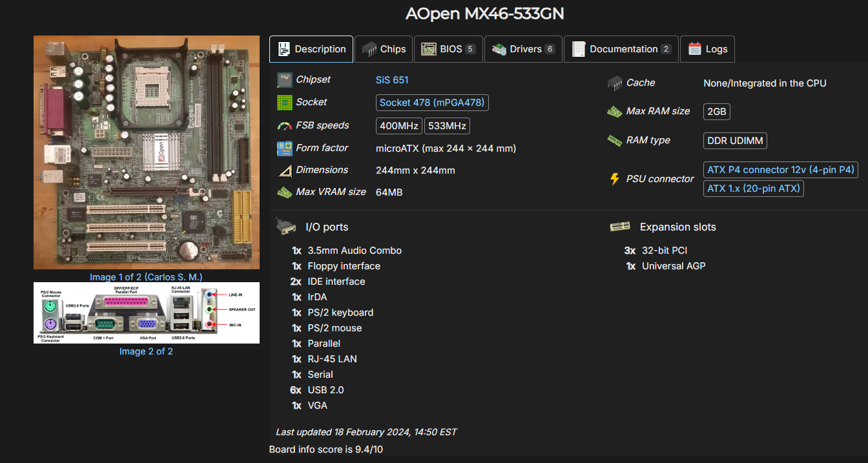Open the BIOS tab

point(449,49)
